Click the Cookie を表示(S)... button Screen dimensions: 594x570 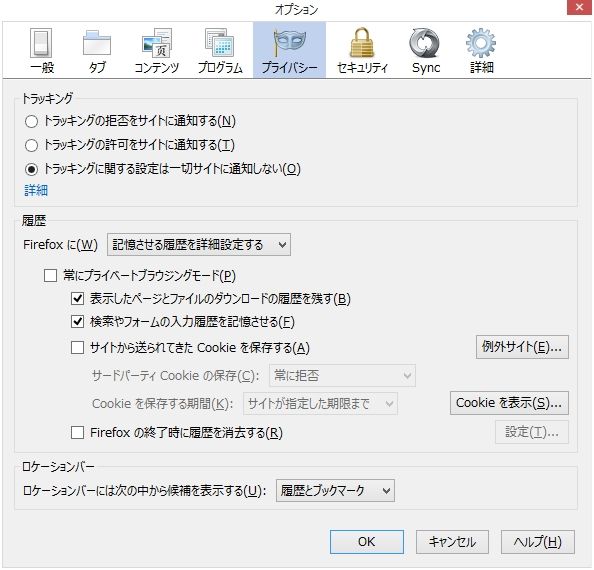pyautogui.click(x=509, y=403)
